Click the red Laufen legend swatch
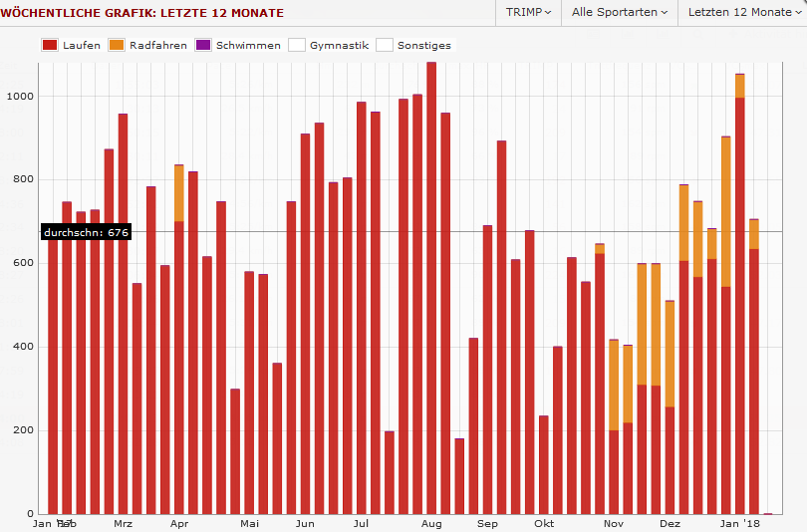Screen dimensions: 807x532 (x=50, y=45)
